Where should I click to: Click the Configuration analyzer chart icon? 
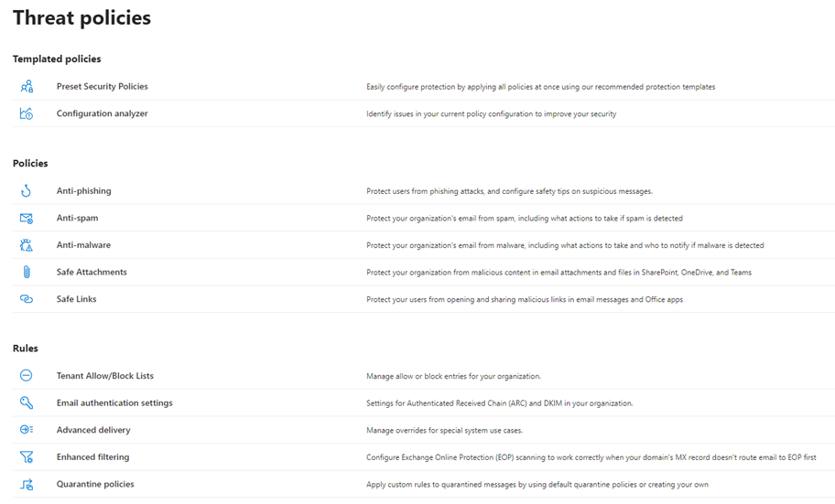(26, 113)
